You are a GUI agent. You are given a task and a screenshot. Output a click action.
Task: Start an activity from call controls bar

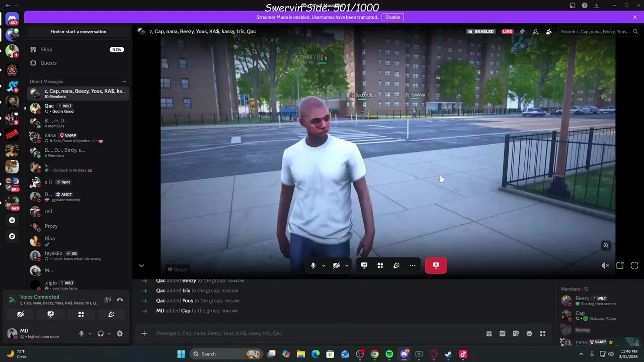[380, 265]
